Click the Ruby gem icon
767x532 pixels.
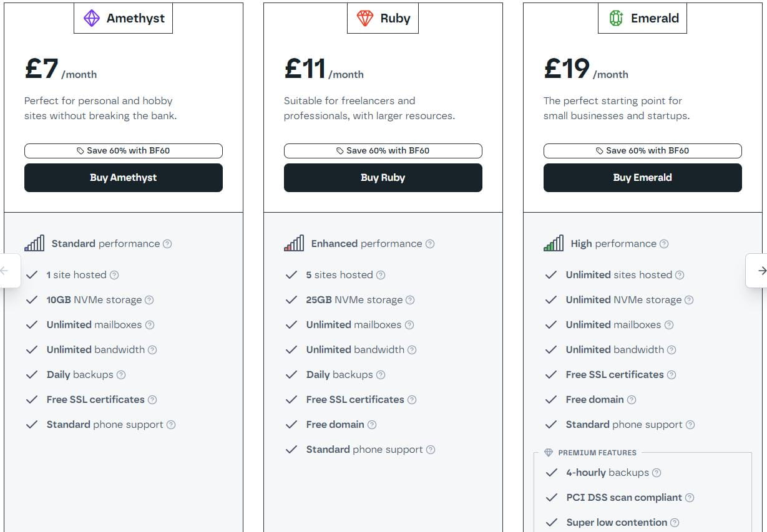(x=364, y=18)
